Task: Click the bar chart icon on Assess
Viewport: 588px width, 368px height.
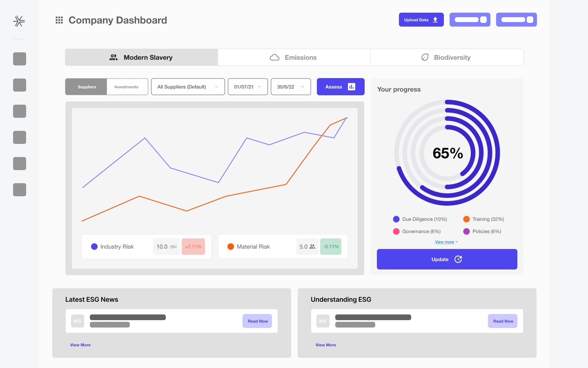Action: pyautogui.click(x=352, y=87)
